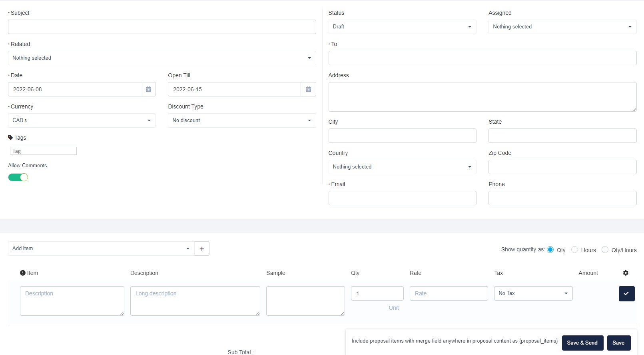
Task: Click the info icon next to Item
Action: click(23, 273)
